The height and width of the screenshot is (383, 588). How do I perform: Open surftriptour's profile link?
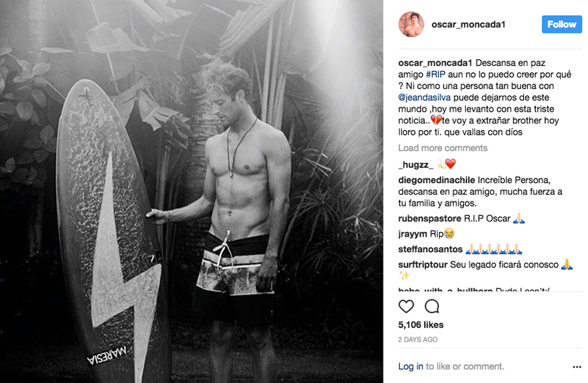pos(423,265)
